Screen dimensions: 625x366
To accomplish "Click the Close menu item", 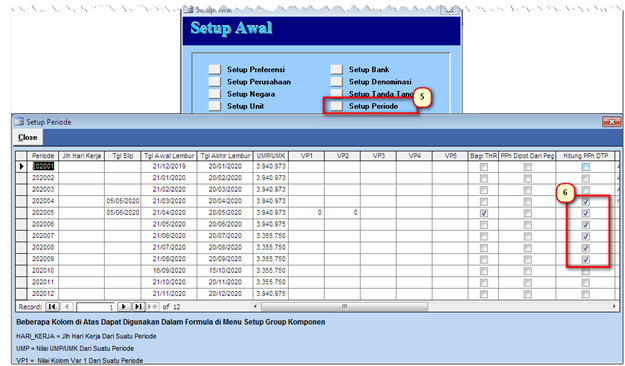I will pyautogui.click(x=28, y=137).
